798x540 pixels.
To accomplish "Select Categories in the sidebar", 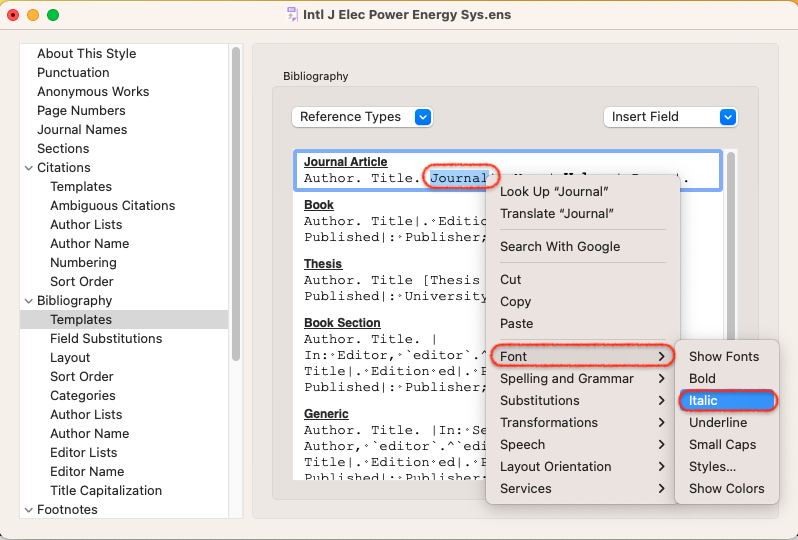I will 83,395.
